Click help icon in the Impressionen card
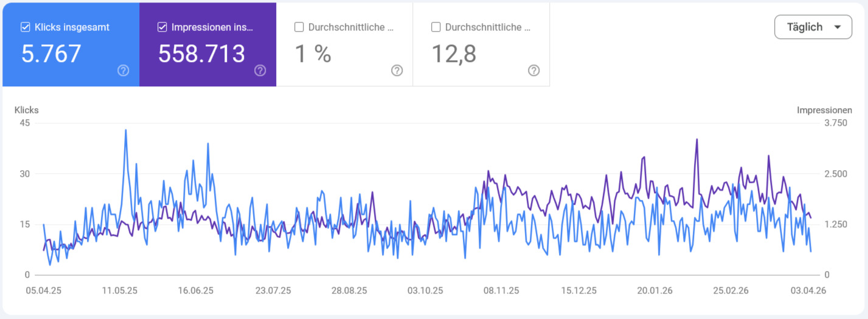This screenshot has height=319, width=868. coord(260,70)
